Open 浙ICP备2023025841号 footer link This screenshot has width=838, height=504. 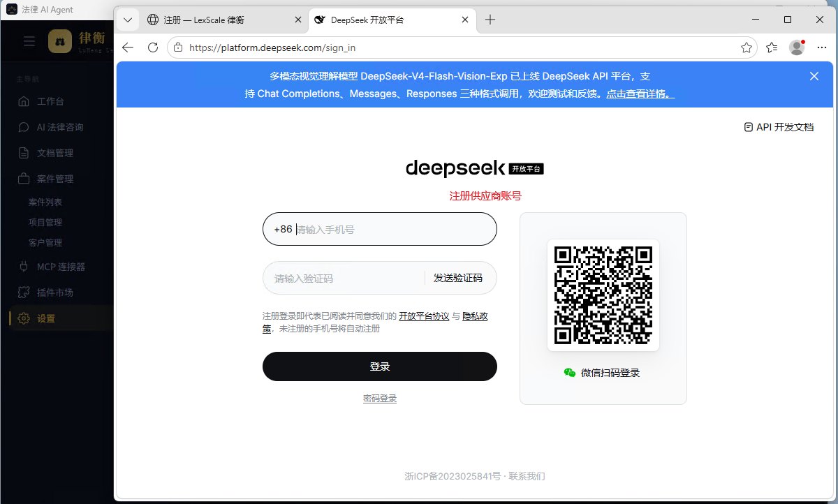(x=453, y=477)
